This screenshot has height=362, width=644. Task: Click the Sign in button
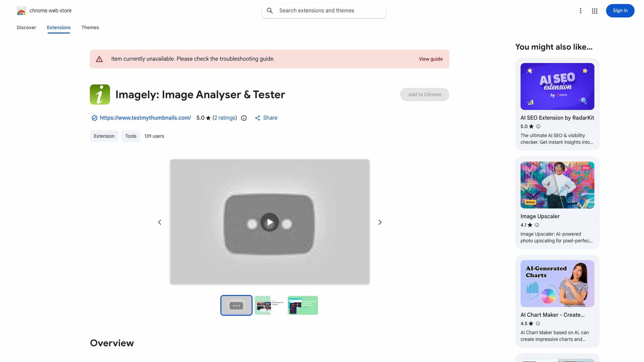(x=620, y=11)
